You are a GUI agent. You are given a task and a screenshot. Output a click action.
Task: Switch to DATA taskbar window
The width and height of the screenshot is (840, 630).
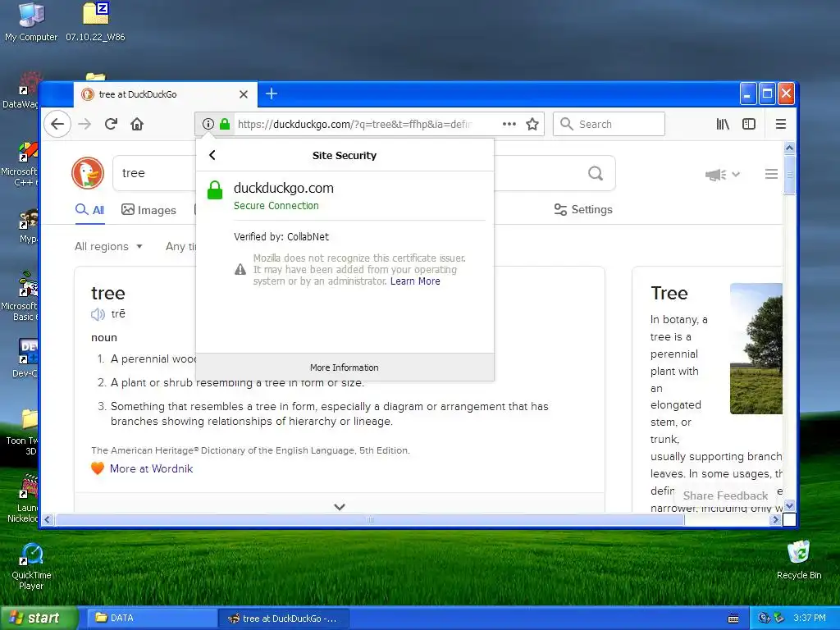(x=152, y=619)
